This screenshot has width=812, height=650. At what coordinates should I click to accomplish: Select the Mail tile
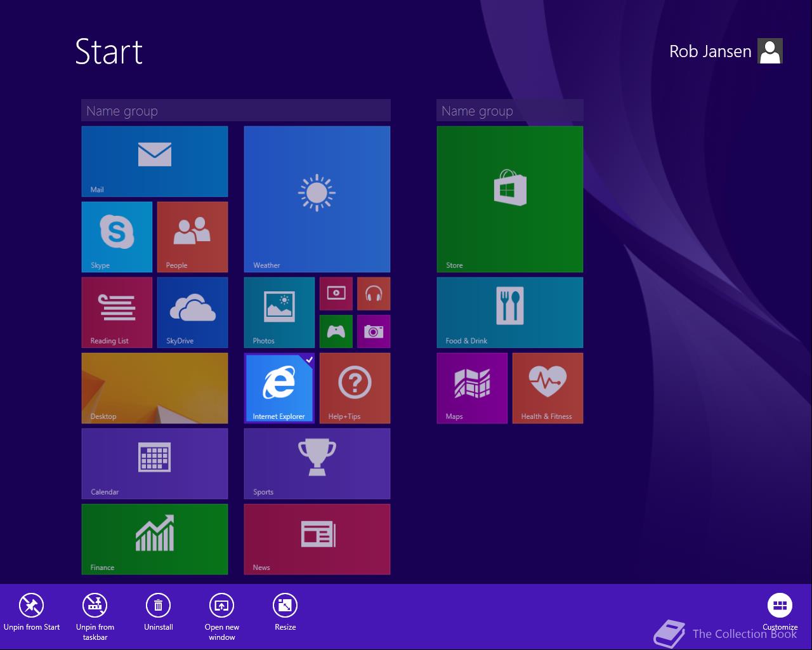coord(155,161)
